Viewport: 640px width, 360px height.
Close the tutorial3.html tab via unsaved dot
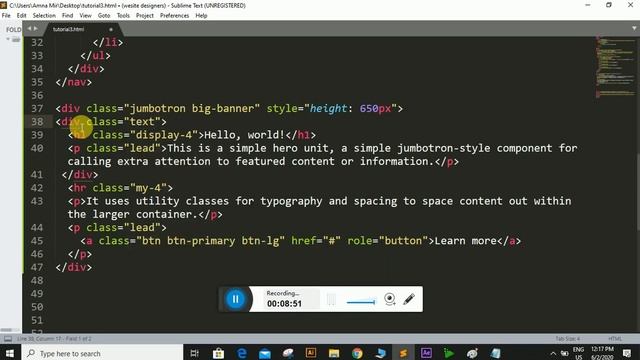[x=111, y=29]
